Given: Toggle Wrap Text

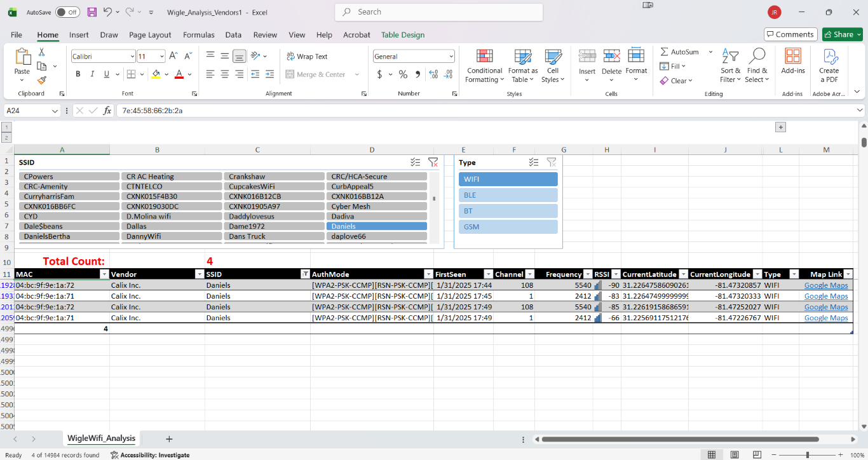Looking at the screenshot, I should 307,57.
